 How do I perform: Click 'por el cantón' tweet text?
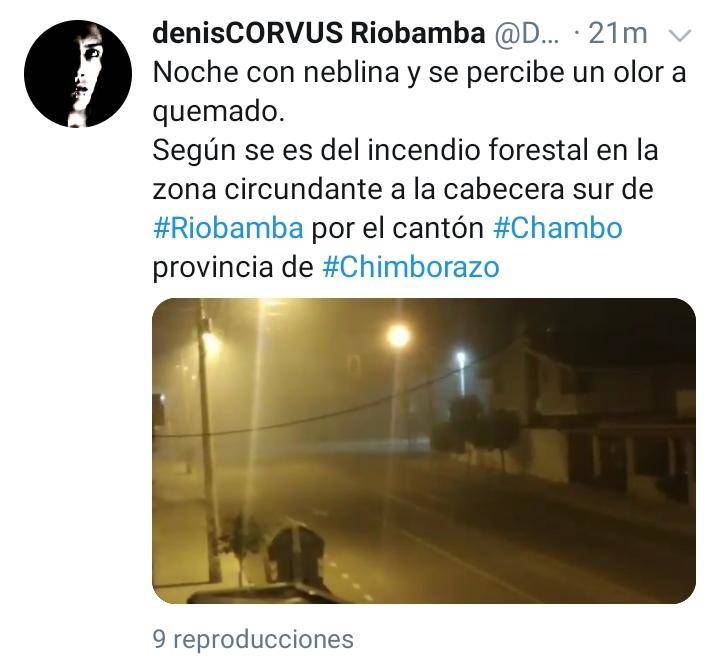(x=398, y=228)
